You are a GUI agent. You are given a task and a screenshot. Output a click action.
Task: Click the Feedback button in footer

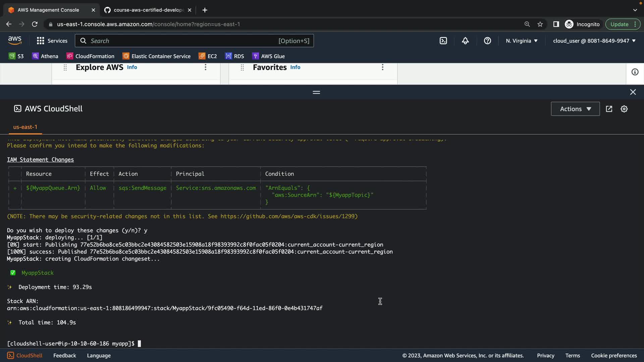pyautogui.click(x=64, y=355)
